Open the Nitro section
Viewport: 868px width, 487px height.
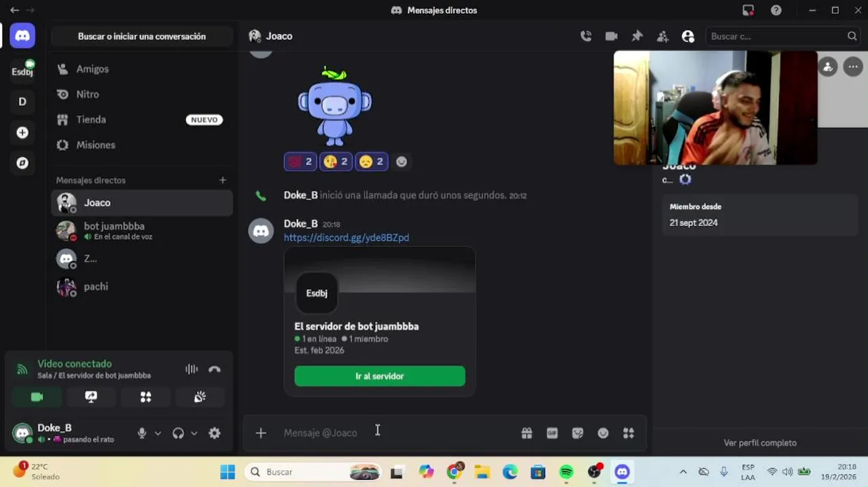(142, 95)
